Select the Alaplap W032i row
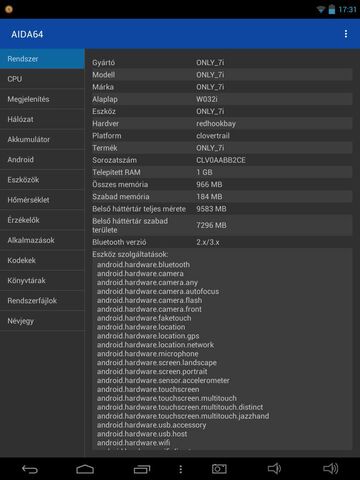 [x=222, y=99]
